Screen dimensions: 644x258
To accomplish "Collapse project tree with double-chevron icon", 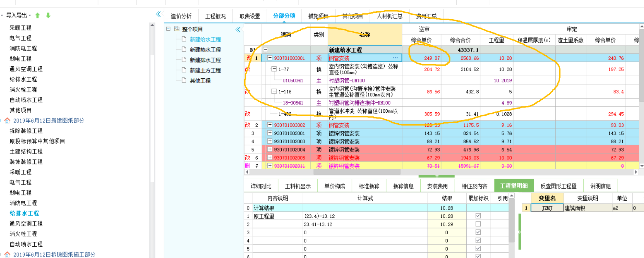I will pyautogui.click(x=238, y=30).
